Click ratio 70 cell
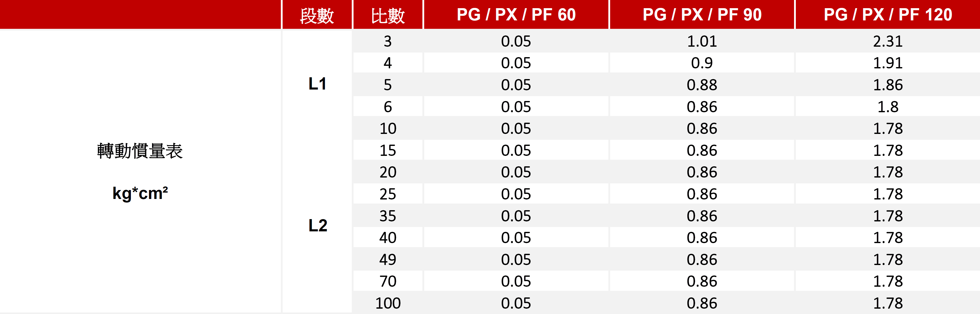 388,281
